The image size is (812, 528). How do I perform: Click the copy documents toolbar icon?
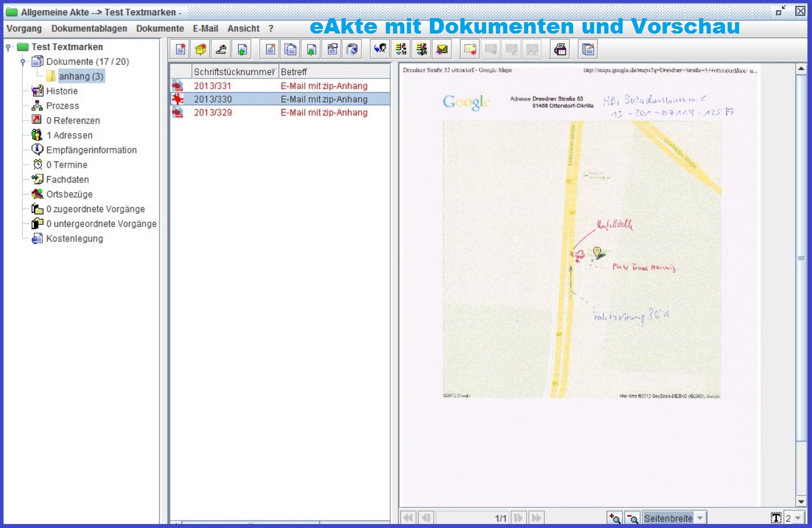[291, 50]
